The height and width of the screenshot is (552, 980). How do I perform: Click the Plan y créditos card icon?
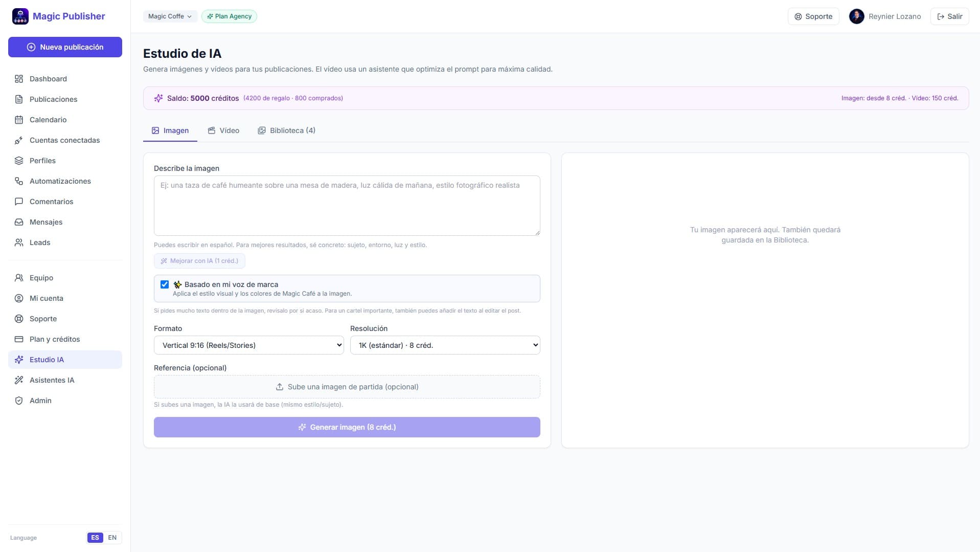coord(19,339)
